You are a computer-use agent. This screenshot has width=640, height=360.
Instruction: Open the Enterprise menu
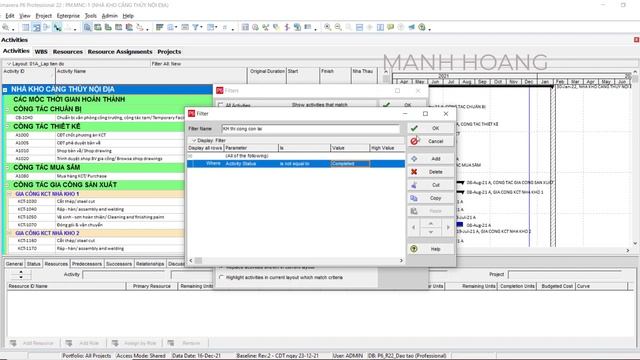pyautogui.click(x=68, y=16)
